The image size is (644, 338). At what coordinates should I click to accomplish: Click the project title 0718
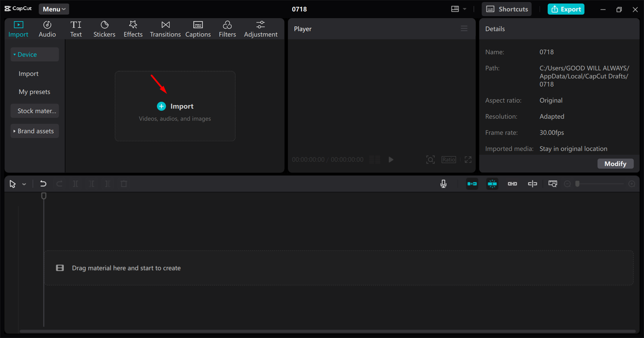click(299, 9)
